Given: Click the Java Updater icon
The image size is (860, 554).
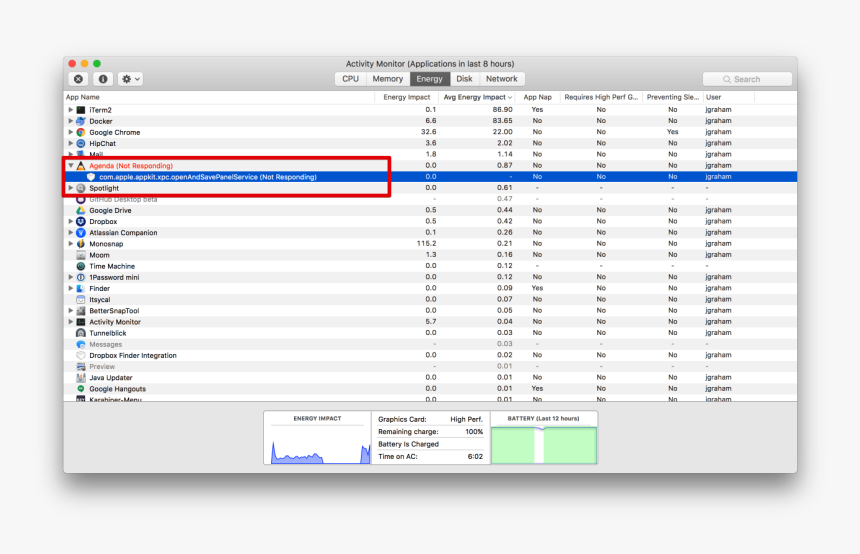Looking at the screenshot, I should pos(81,377).
